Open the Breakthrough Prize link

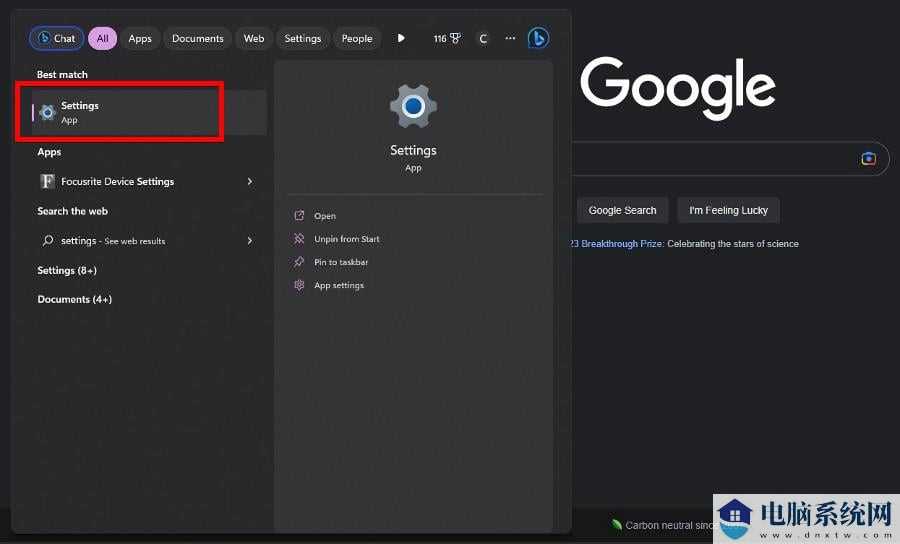click(615, 244)
